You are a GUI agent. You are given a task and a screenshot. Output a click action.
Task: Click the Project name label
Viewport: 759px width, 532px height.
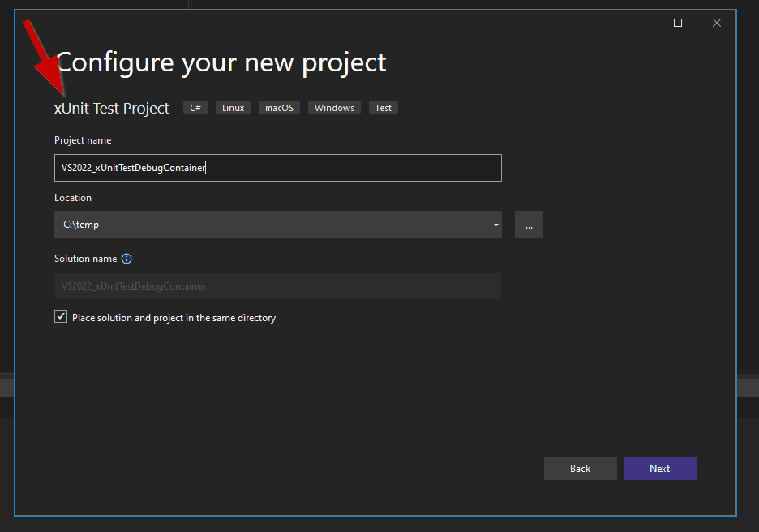pyautogui.click(x=83, y=140)
